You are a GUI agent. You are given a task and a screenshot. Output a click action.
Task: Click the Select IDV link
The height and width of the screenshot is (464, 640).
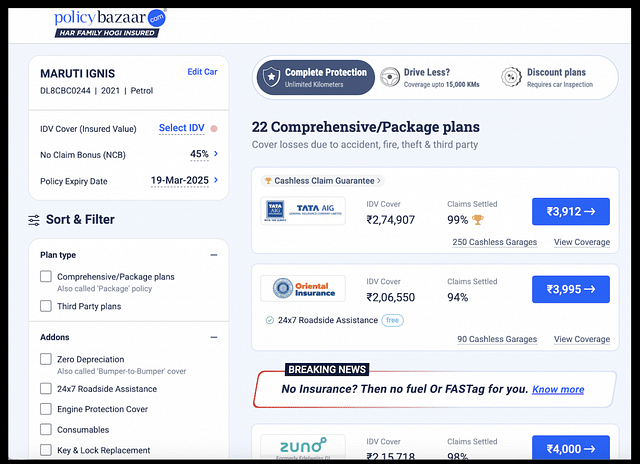[x=182, y=128]
